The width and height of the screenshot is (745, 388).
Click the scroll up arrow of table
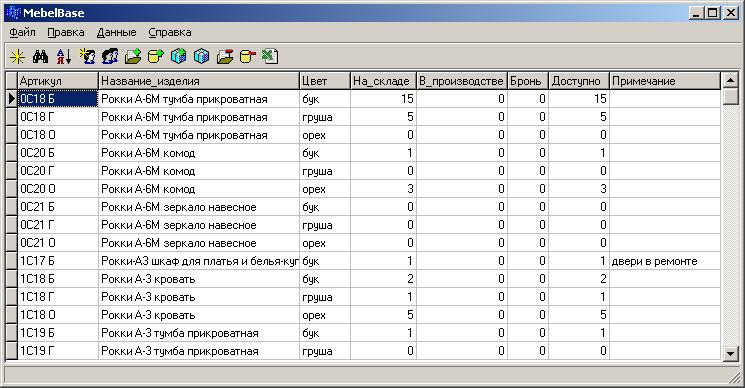[730, 80]
